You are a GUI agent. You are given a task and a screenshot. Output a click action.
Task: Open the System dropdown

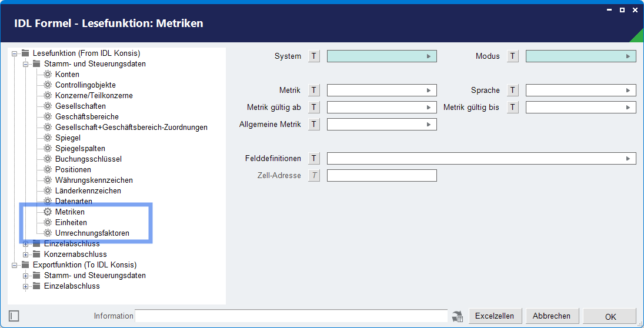coord(428,56)
